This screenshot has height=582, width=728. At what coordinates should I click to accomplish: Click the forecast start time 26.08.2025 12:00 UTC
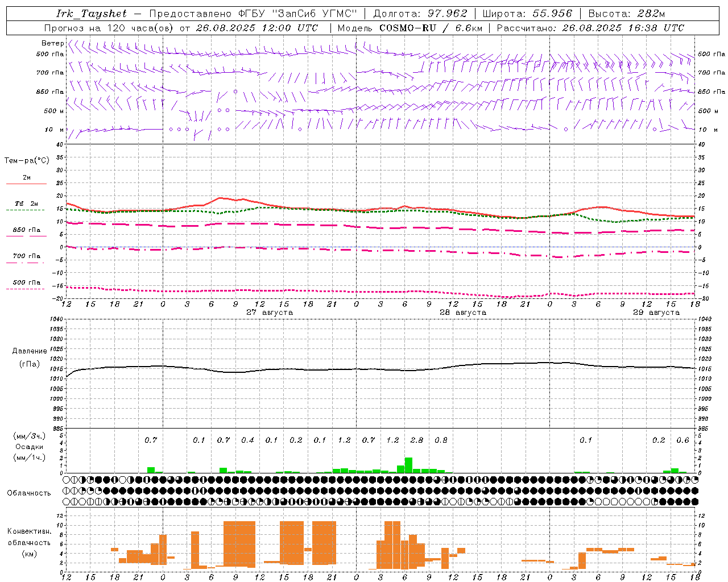click(x=257, y=28)
